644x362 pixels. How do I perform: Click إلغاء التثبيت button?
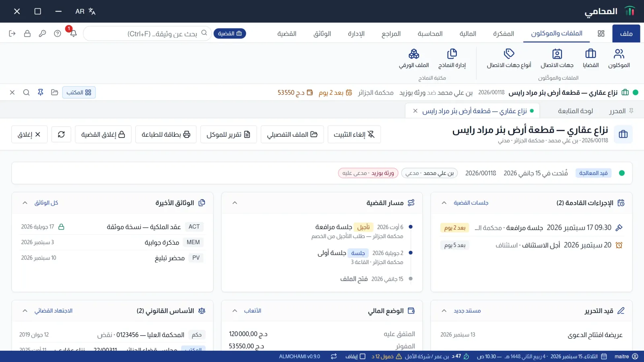(x=354, y=134)
